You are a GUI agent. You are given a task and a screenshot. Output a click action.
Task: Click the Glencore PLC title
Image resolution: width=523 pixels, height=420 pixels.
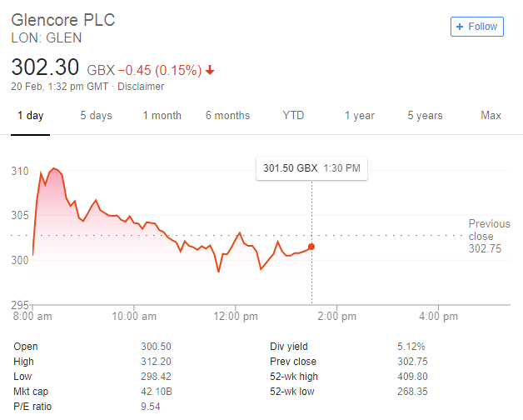pos(63,20)
